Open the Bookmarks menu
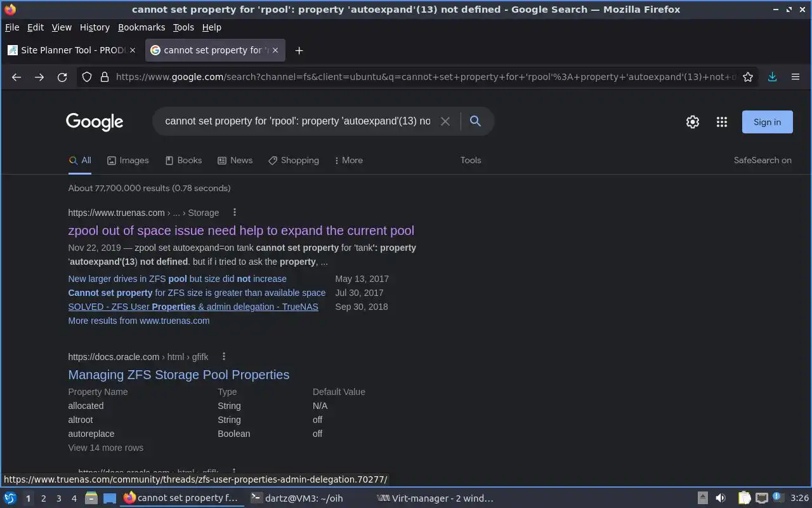Screen dimensions: 812x508 (x=141, y=27)
